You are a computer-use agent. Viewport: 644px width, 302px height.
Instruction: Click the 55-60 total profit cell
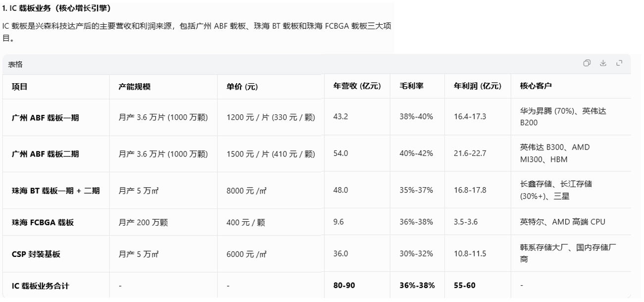pyautogui.click(x=464, y=285)
